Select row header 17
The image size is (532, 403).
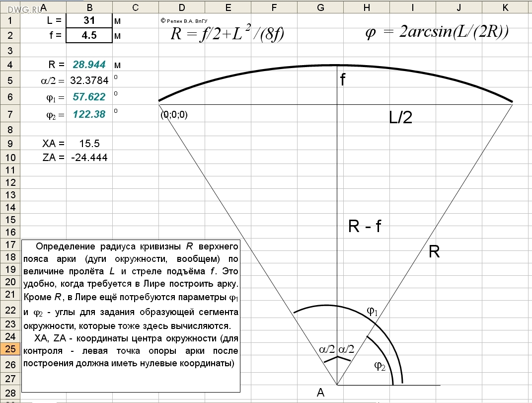10,244
